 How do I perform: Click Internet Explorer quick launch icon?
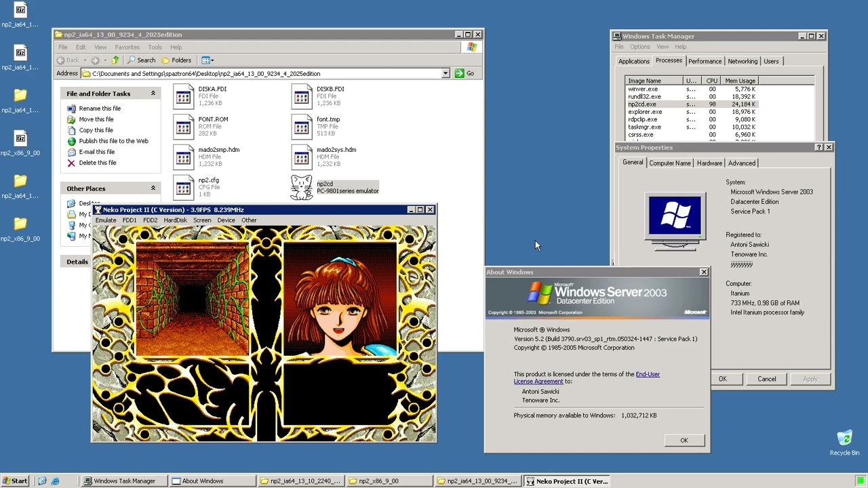(55, 481)
